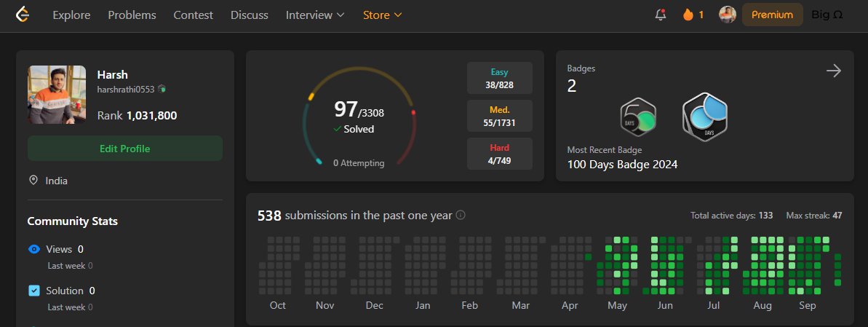Image resolution: width=868 pixels, height=327 pixels.
Task: Click Edit Profile button
Action: click(x=125, y=149)
